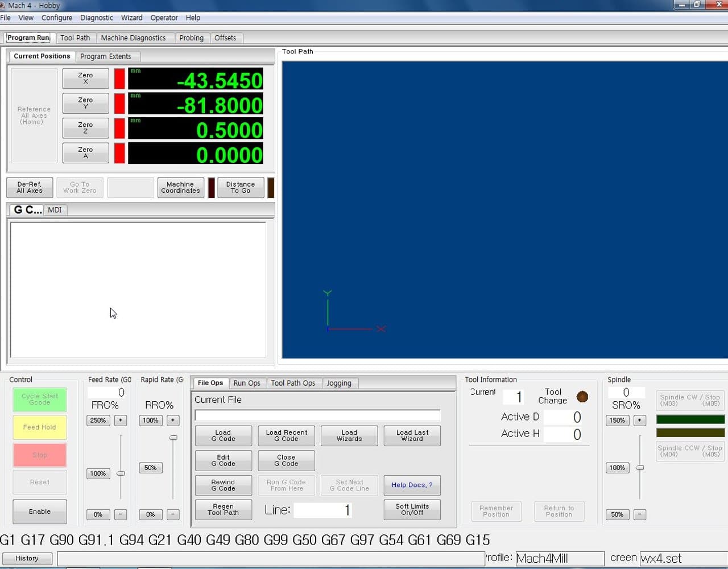The image size is (728, 569).
Task: Zero the Y axis
Action: pos(85,103)
